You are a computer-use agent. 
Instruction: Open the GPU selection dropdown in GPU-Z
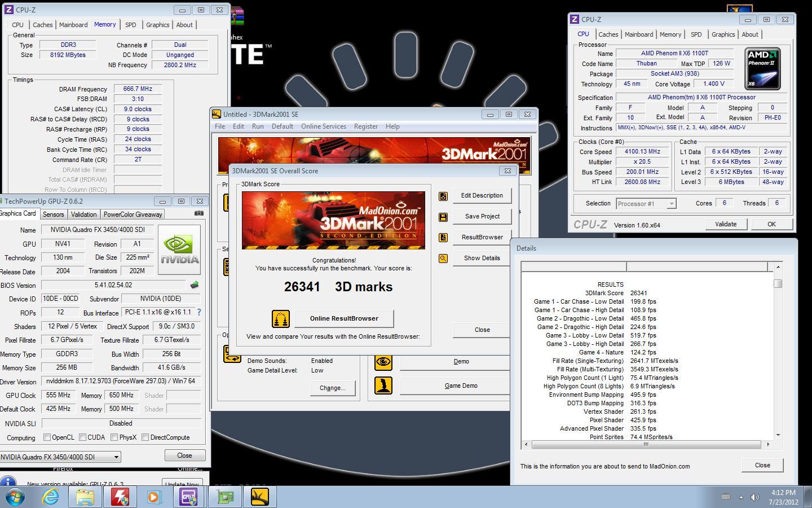click(60, 457)
